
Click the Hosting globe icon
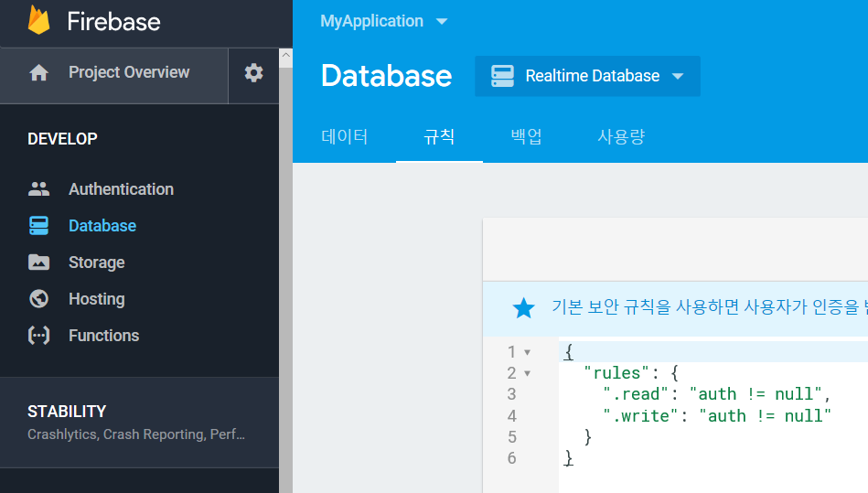click(38, 299)
